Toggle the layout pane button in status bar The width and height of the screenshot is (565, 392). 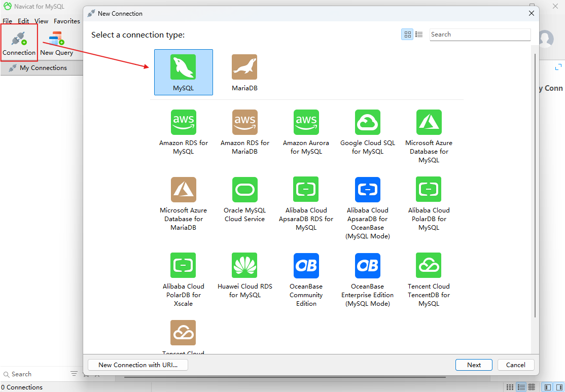pos(547,387)
